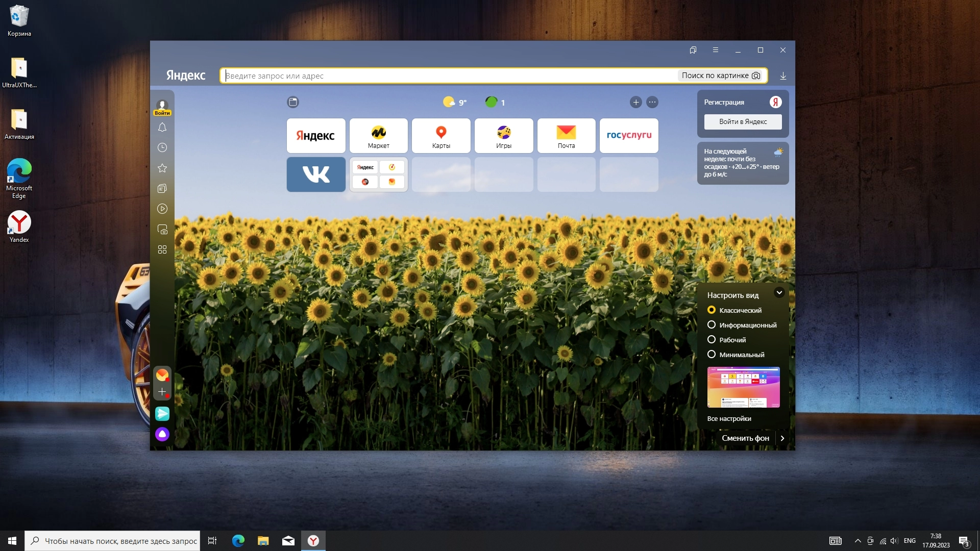Expand the Сменить фон arrow

(782, 438)
